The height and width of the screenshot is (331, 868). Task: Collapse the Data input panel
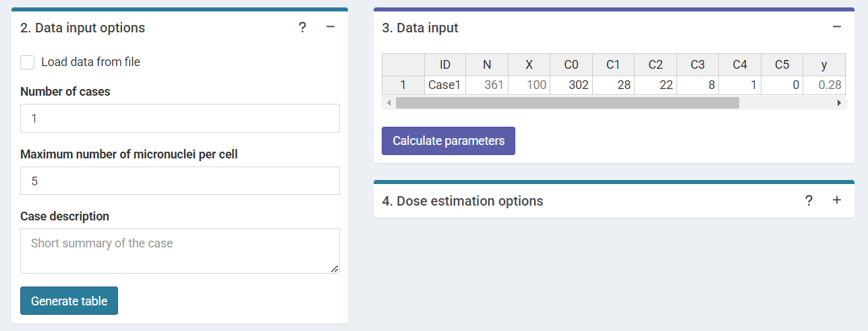coord(837,28)
